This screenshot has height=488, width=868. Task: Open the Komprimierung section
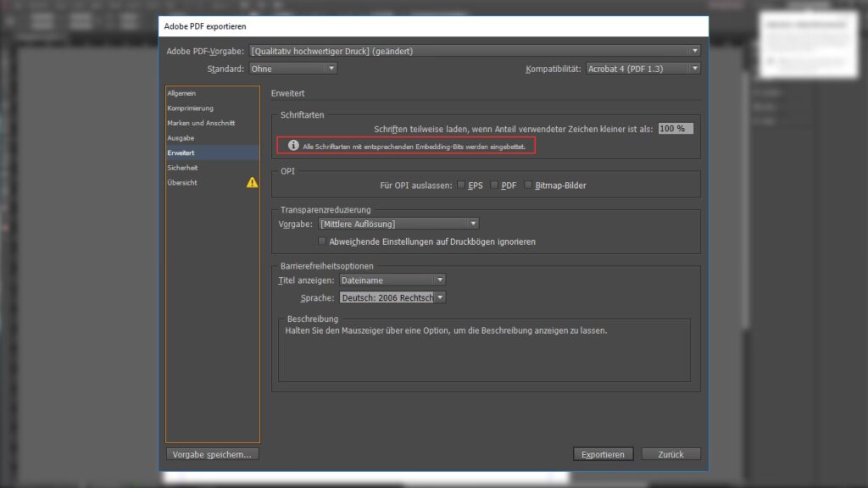pos(190,108)
